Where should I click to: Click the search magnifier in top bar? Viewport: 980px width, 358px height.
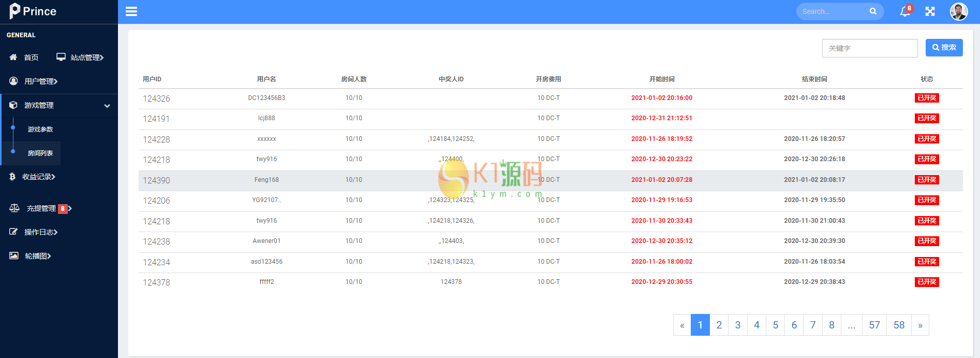tap(873, 11)
